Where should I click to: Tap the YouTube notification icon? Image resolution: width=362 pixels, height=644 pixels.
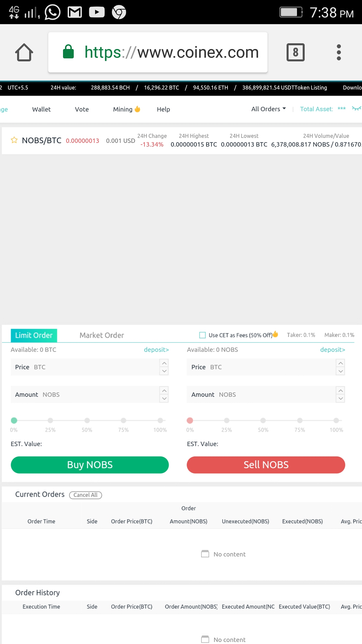point(97,12)
